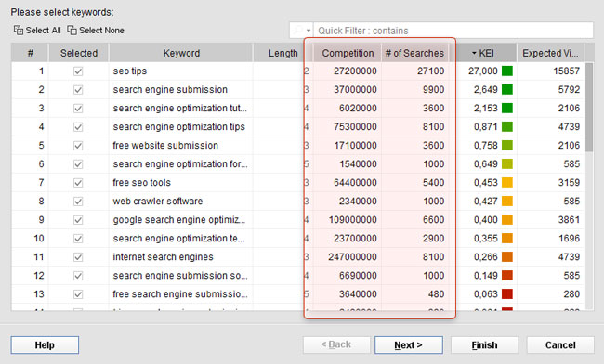This screenshot has width=604, height=364.
Task: Toggle checkbox for 'free website submission'
Action: pyautogui.click(x=78, y=146)
